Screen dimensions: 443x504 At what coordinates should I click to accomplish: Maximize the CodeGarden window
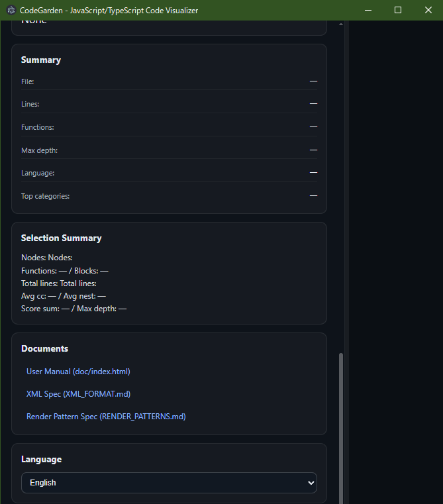[397, 11]
